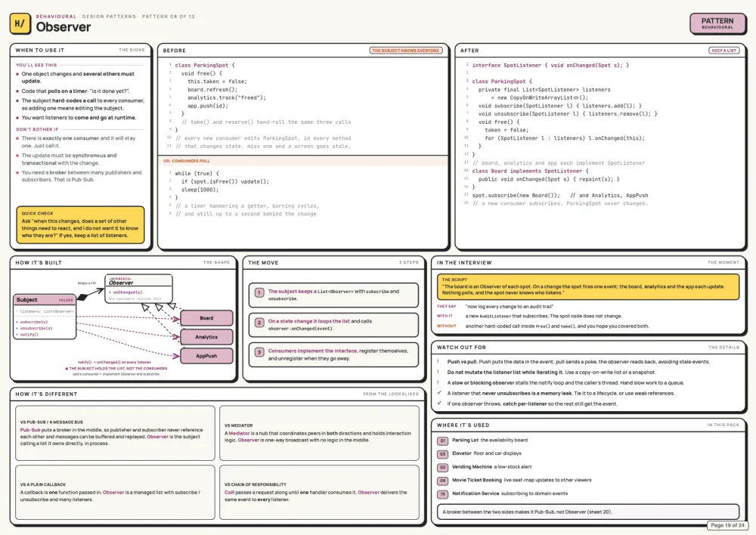Click the "Observer" page title
Screen dimensions: 756x535
(x=64, y=27)
